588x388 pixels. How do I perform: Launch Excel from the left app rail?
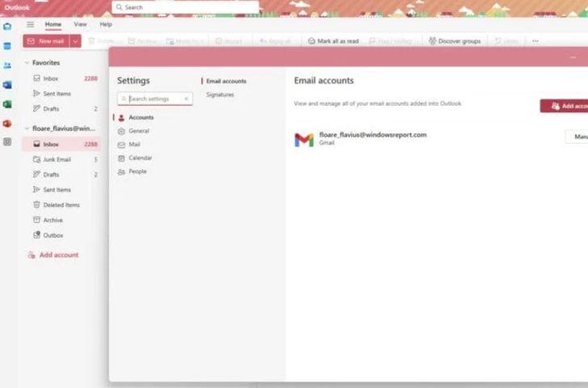click(7, 104)
